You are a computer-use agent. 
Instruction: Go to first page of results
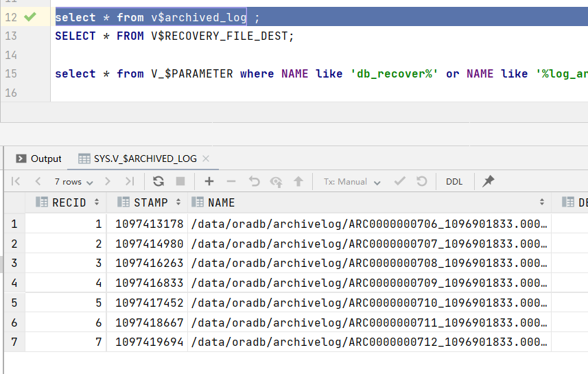point(16,182)
